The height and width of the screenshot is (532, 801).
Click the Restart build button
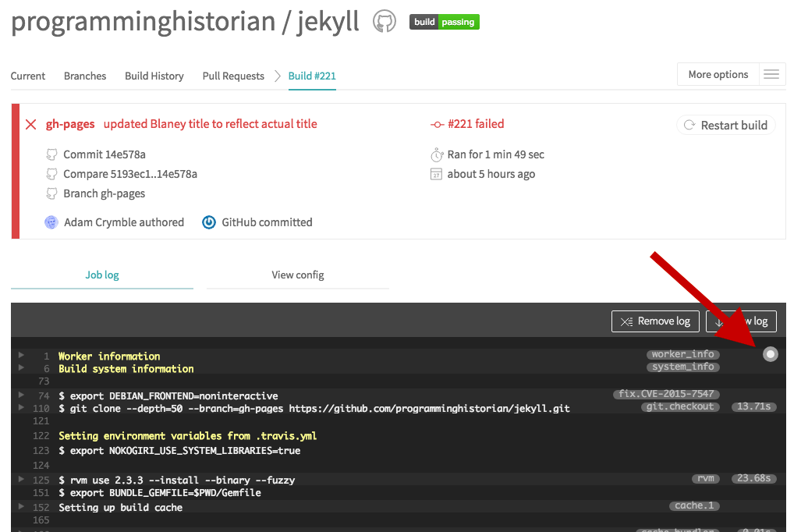click(x=725, y=125)
